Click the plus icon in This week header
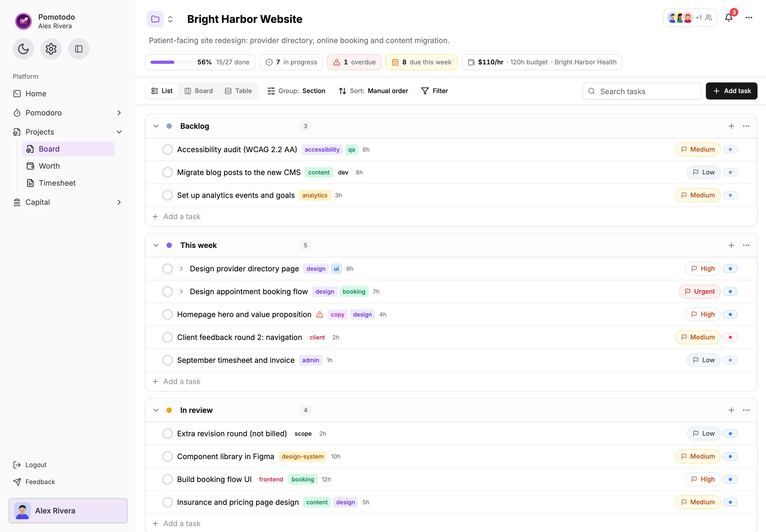Image resolution: width=766 pixels, height=532 pixels. tap(731, 245)
